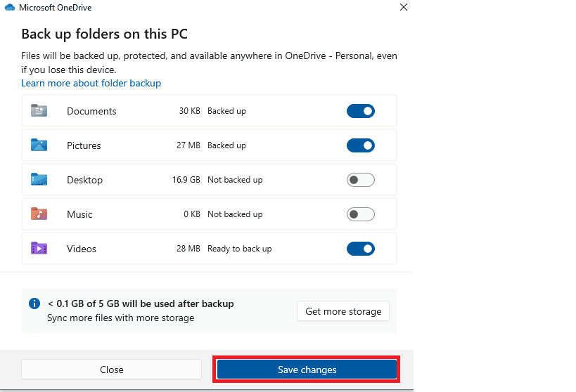Click the Close button at bottom

(x=112, y=370)
